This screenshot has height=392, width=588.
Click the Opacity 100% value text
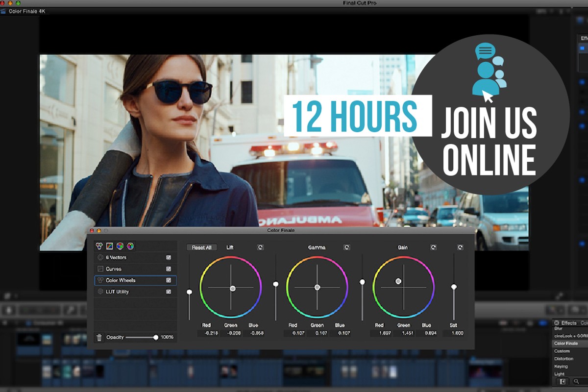[x=167, y=337]
